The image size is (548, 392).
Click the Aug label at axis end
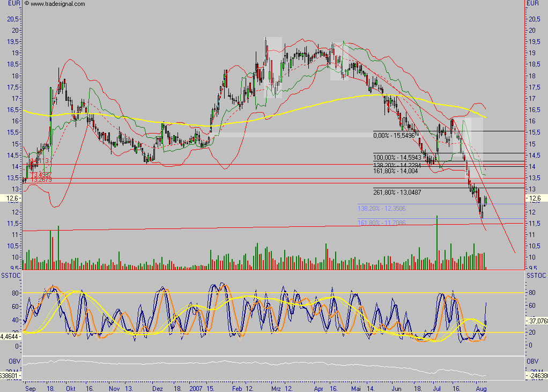click(482, 388)
